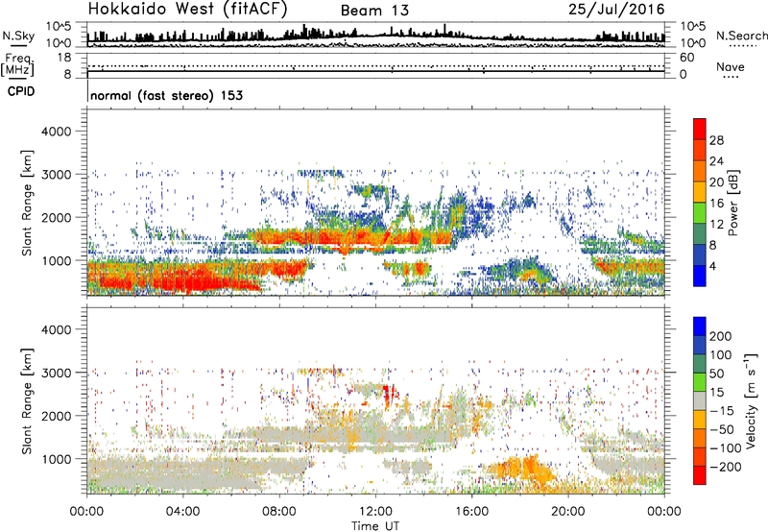Click the "-100" velocity colorbar value

tap(726, 448)
